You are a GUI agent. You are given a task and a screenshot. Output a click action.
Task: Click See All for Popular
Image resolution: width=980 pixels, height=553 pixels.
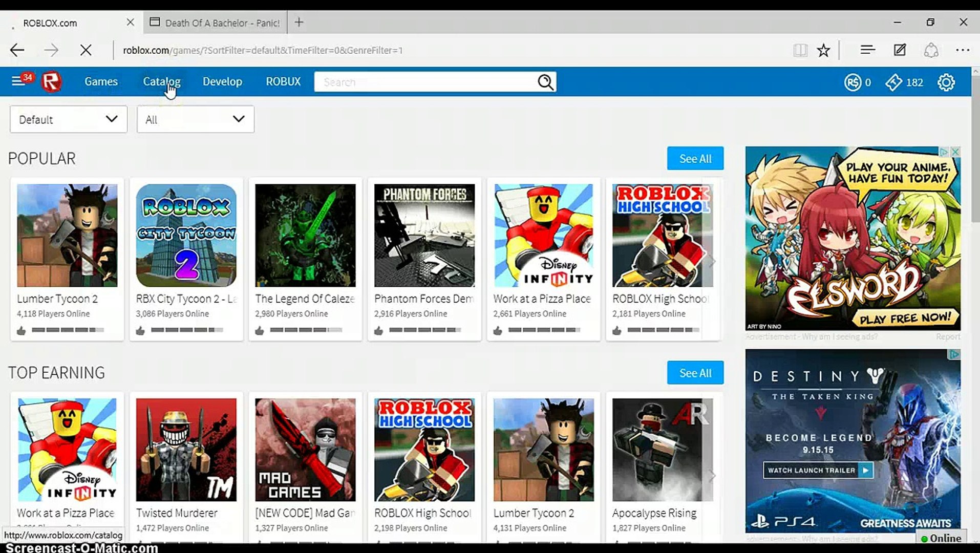pyautogui.click(x=695, y=159)
